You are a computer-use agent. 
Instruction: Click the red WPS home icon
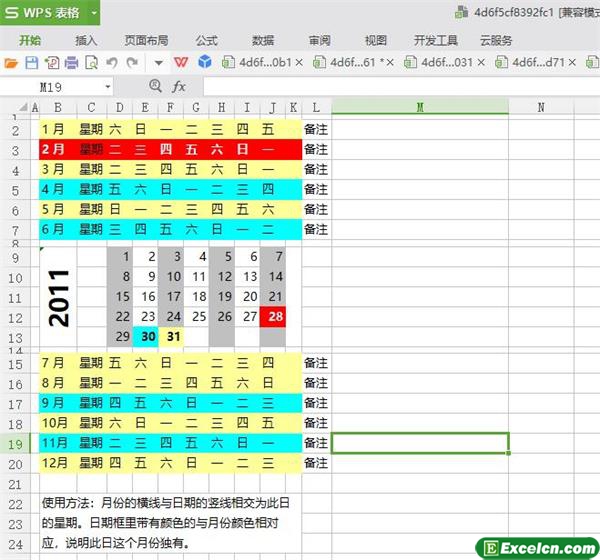(x=183, y=63)
